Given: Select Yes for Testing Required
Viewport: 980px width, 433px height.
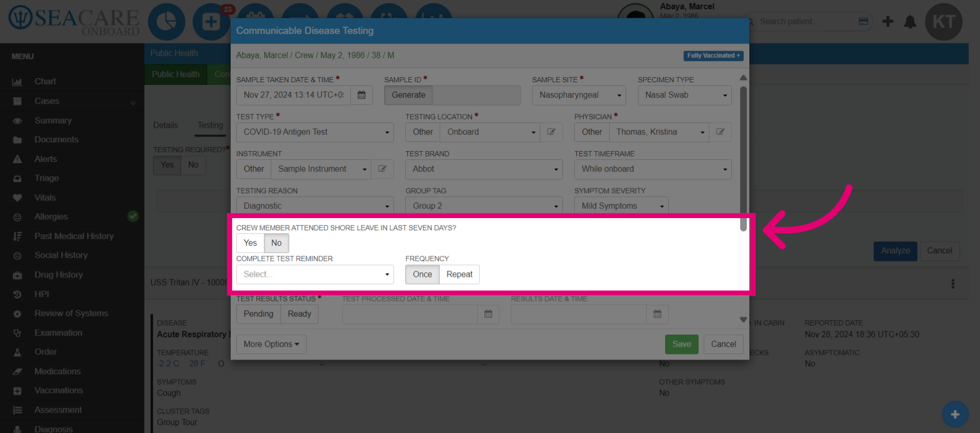Looking at the screenshot, I should [x=167, y=165].
